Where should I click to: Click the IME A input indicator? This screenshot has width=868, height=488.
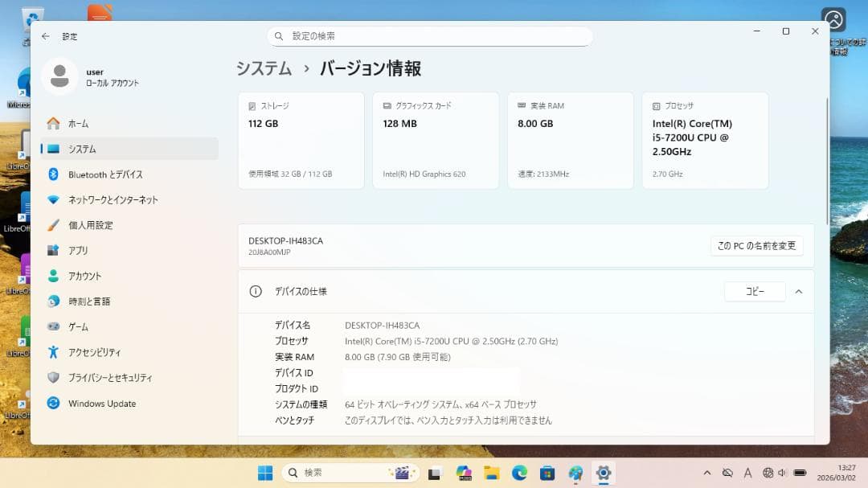coord(748,473)
